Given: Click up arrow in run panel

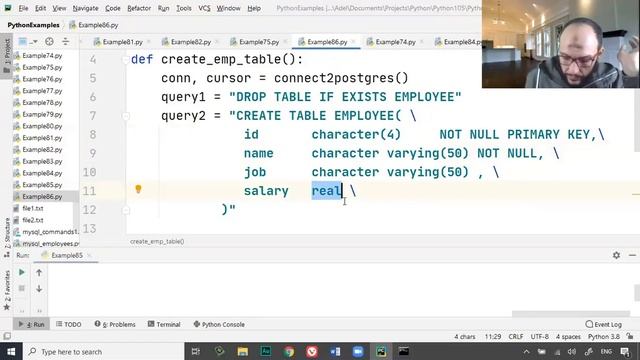Looking at the screenshot, I should 39,272.
